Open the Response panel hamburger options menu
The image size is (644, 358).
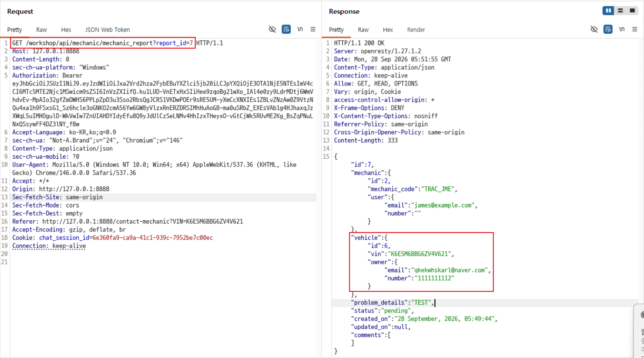pos(635,29)
